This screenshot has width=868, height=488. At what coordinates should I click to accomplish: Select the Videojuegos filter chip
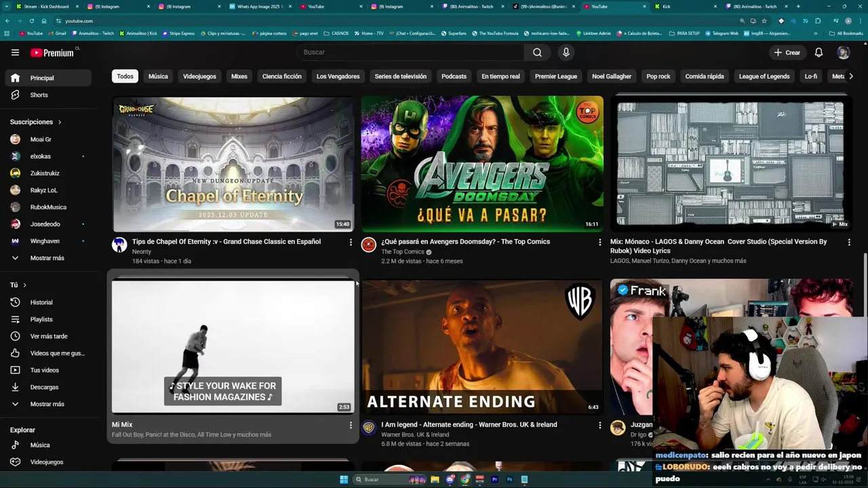[199, 77]
